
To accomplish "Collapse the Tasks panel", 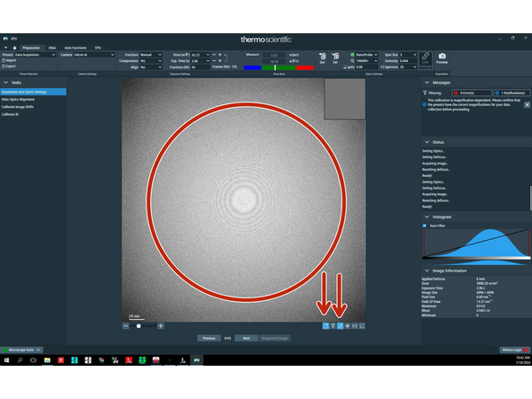I will pos(5,83).
